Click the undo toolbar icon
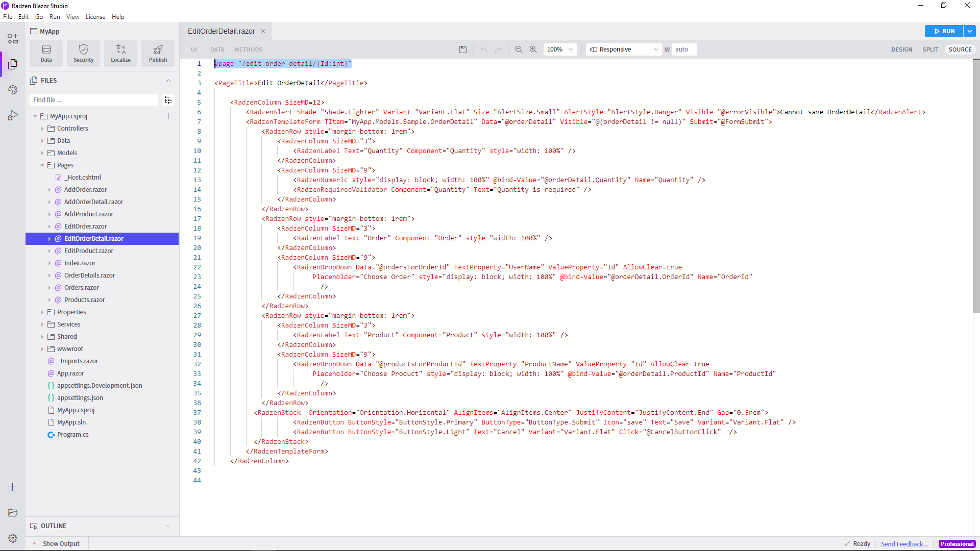The image size is (980, 551). coord(484,49)
